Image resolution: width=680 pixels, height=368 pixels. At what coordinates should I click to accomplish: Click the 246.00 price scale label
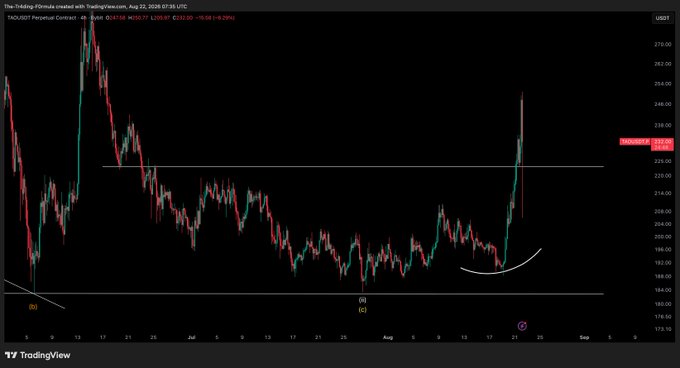click(x=662, y=104)
